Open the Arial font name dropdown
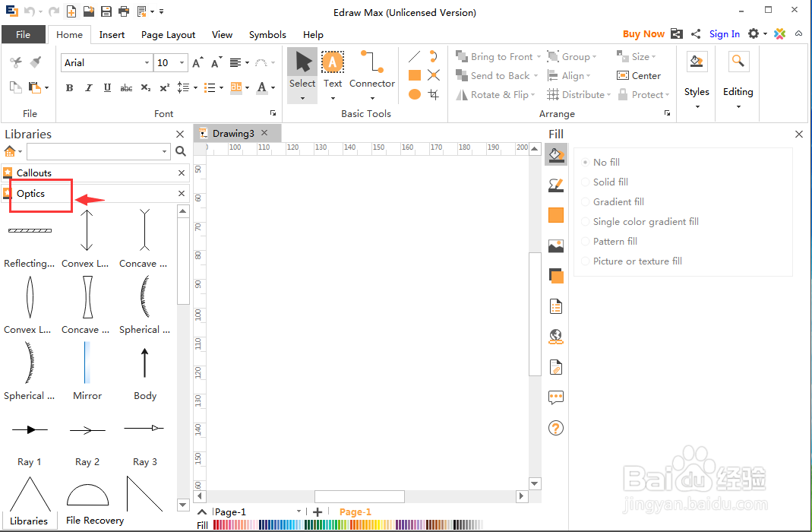This screenshot has height=532, width=812. tap(147, 62)
